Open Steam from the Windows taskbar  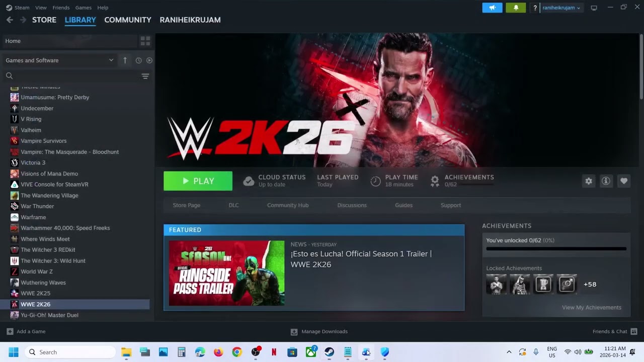click(x=329, y=352)
